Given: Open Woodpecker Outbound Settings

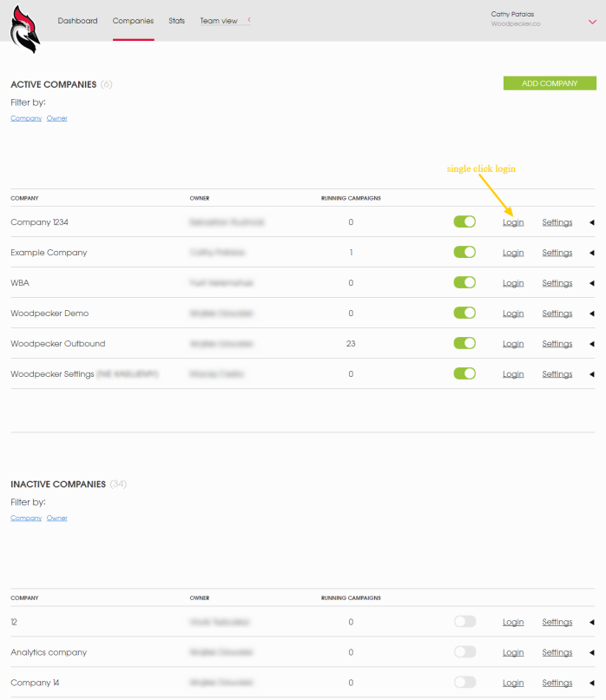Looking at the screenshot, I should click(557, 344).
